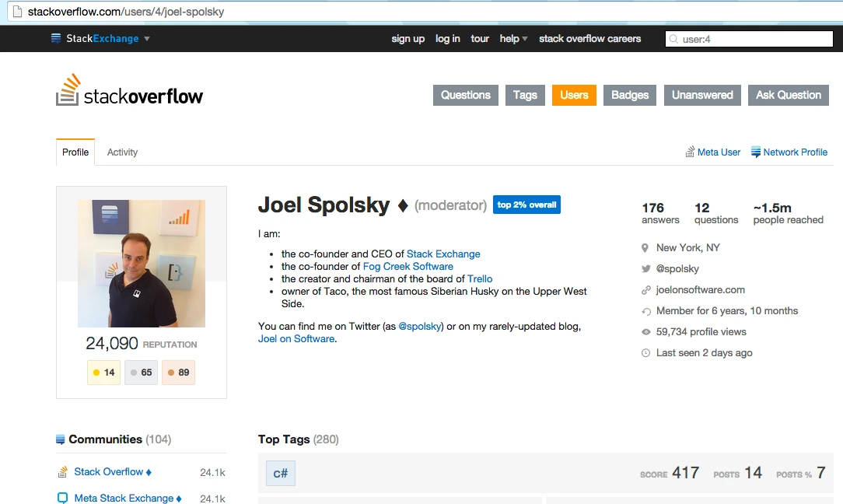
Task: Open joelonsoftware.com website link
Action: tap(701, 290)
